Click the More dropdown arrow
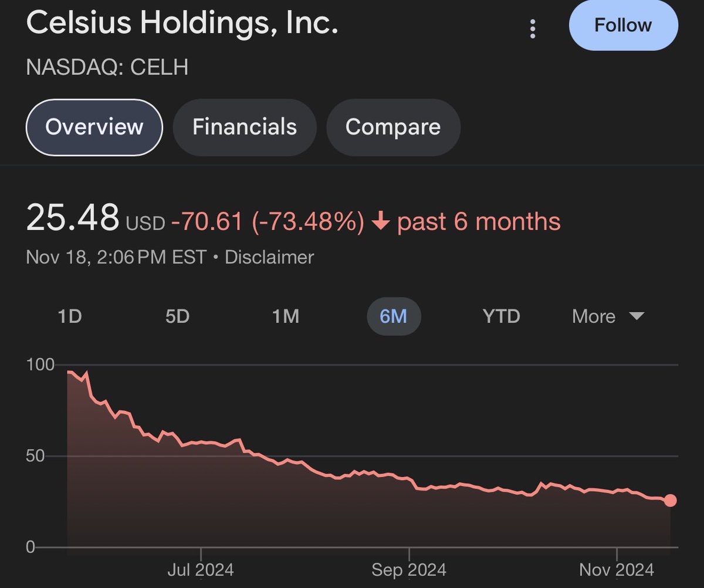Image resolution: width=704 pixels, height=588 pixels. 637,317
